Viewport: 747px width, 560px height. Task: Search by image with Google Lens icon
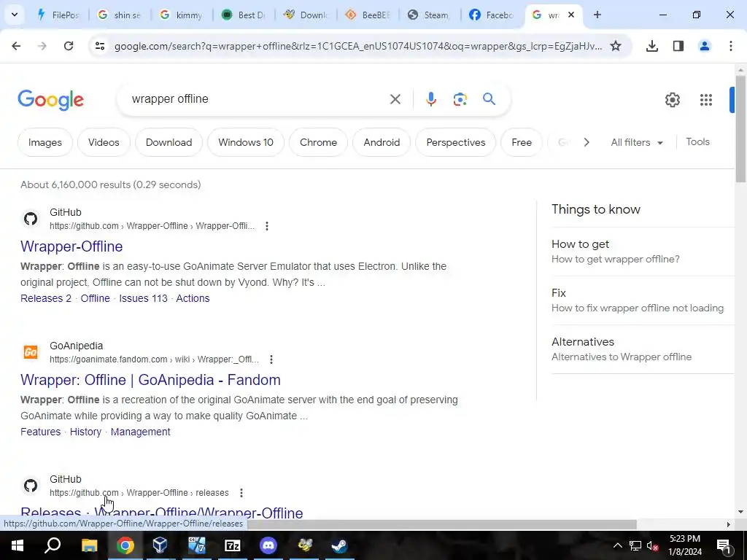(460, 99)
